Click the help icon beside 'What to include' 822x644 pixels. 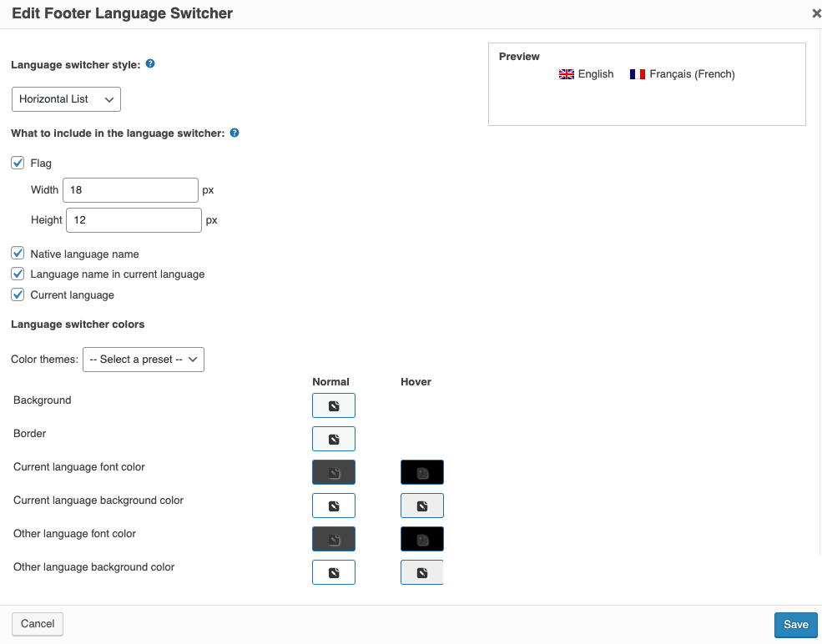(x=234, y=132)
